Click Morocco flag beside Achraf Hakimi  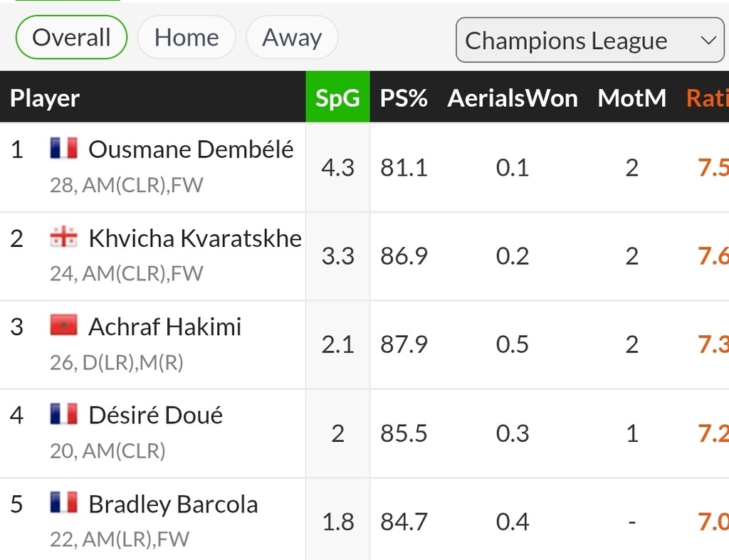click(x=63, y=325)
